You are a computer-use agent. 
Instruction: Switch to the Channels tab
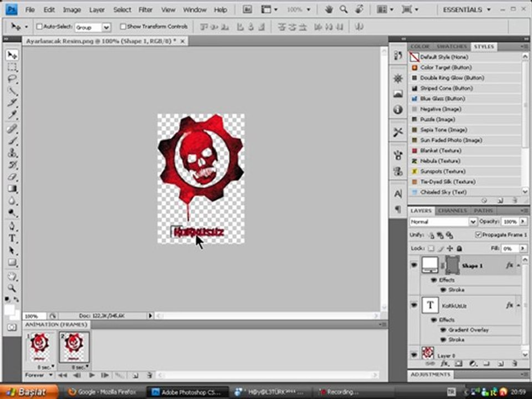coord(452,211)
